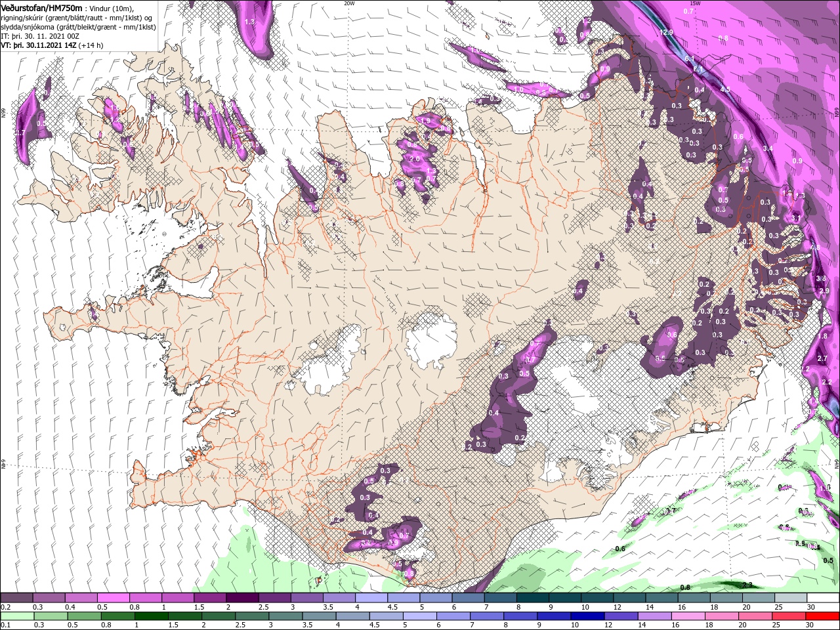Viewport: 840px width, 630px height.
Task: Click the upper-row legend swatch labeled 1.5
Action: point(210,598)
